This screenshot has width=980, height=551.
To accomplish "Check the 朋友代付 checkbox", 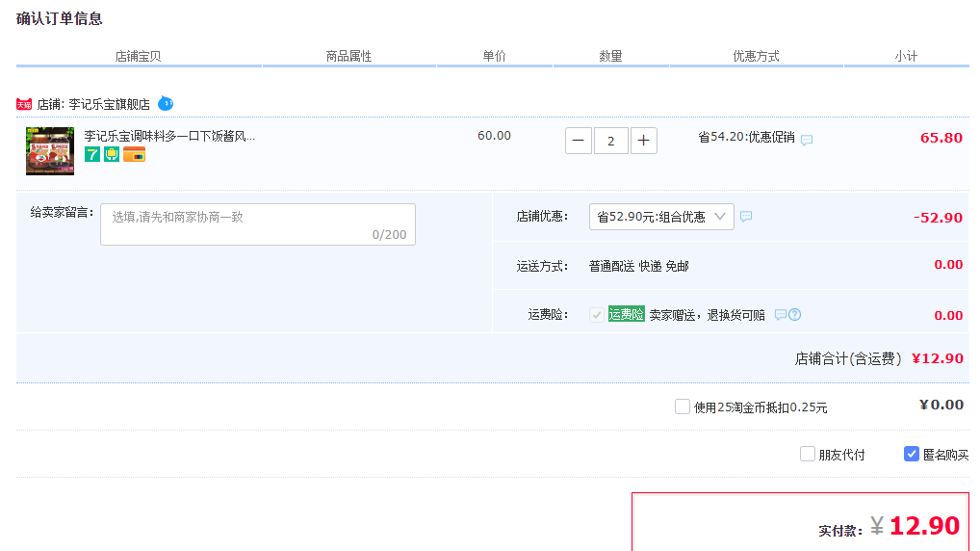I will (x=807, y=454).
